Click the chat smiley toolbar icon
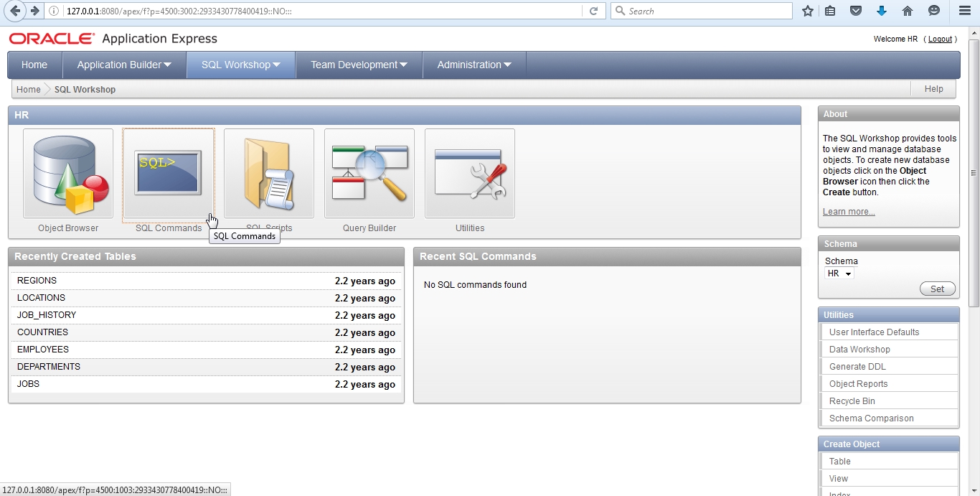Viewport: 980px width, 496px height. [933, 11]
